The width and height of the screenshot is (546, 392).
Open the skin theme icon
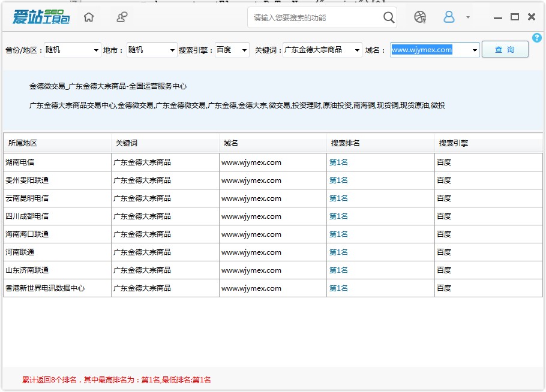pos(420,17)
